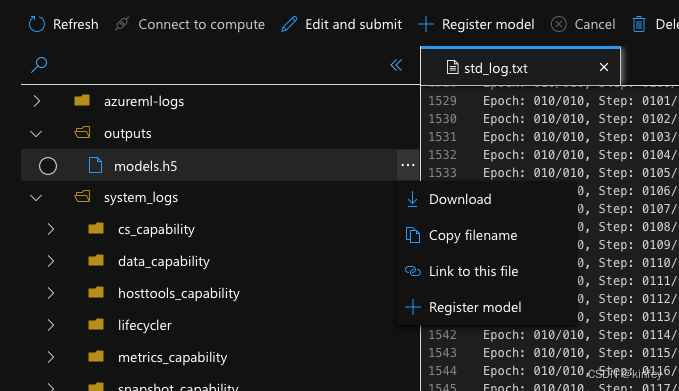This screenshot has height=391, width=679.
Task: Click the Delete trash can icon
Action: pyautogui.click(x=639, y=24)
